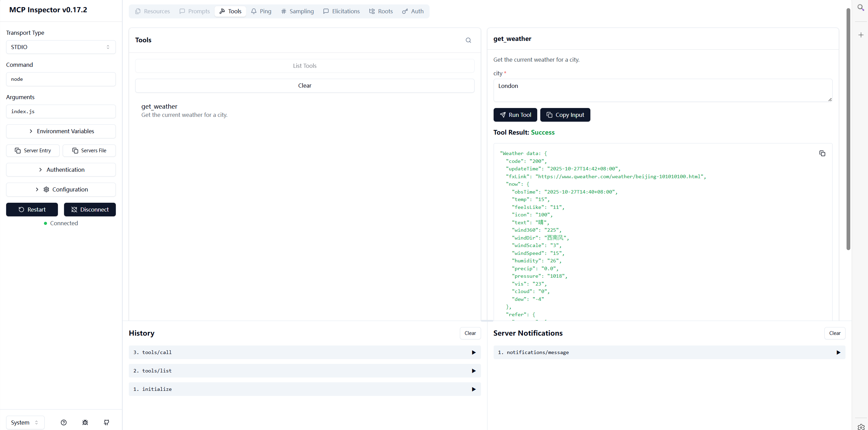
Task: Expand the Authentication section
Action: (61, 170)
